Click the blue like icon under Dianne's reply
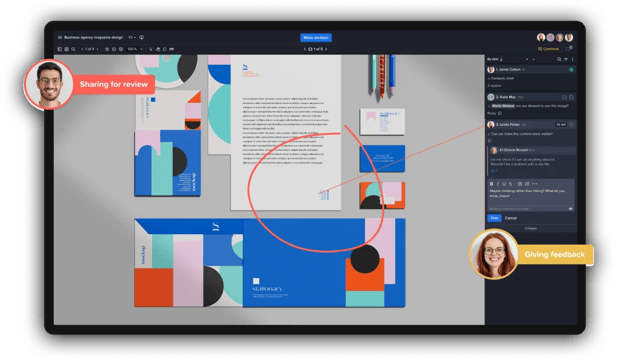624x360 pixels. click(x=493, y=171)
